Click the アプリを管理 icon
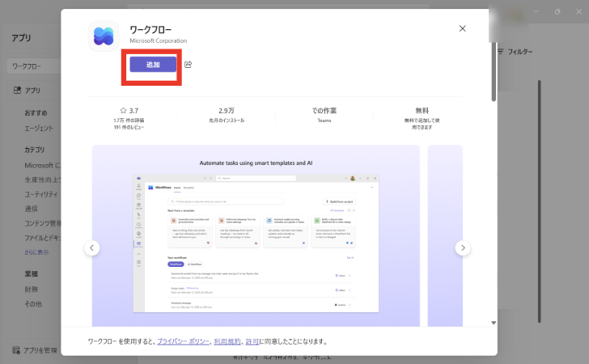The height and width of the screenshot is (364, 589). 16,350
